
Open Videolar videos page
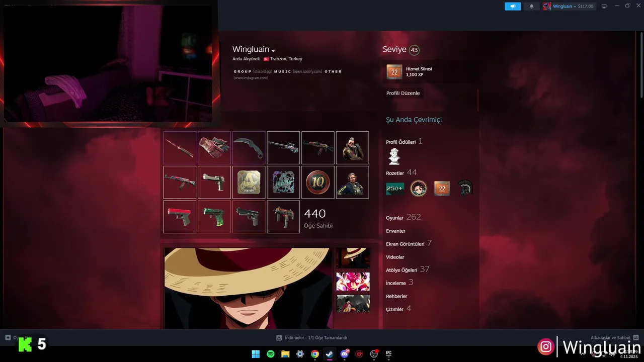click(395, 257)
